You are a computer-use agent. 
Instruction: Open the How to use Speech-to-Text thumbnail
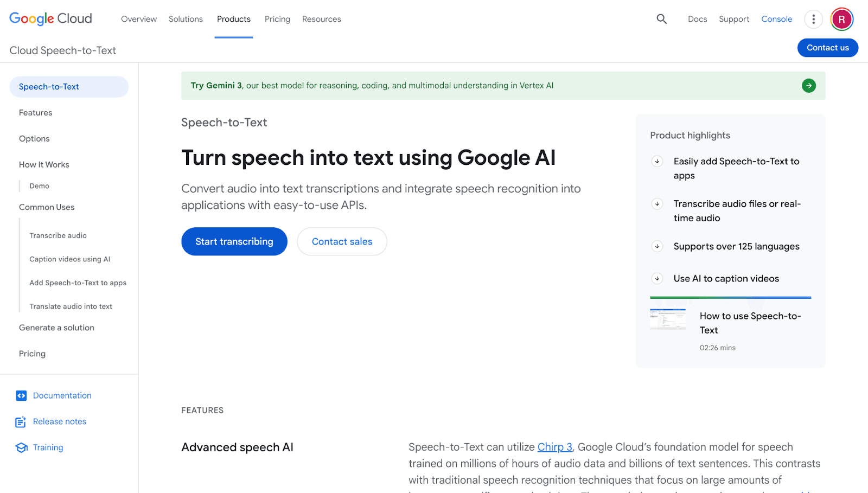coord(668,319)
